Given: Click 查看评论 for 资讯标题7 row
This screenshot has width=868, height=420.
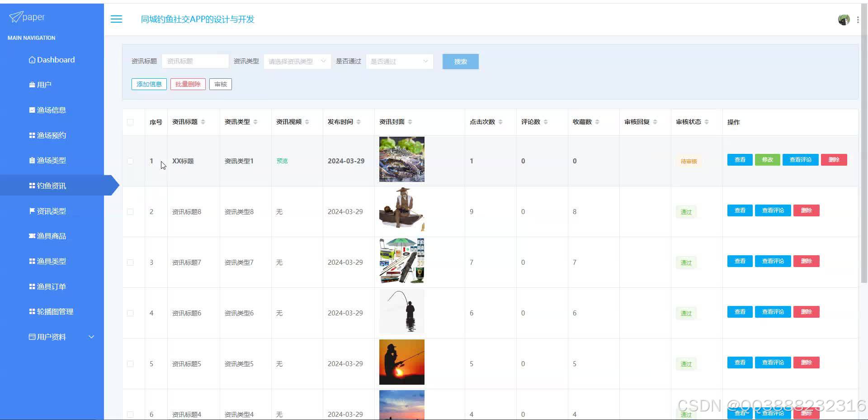Looking at the screenshot, I should click(x=773, y=261).
